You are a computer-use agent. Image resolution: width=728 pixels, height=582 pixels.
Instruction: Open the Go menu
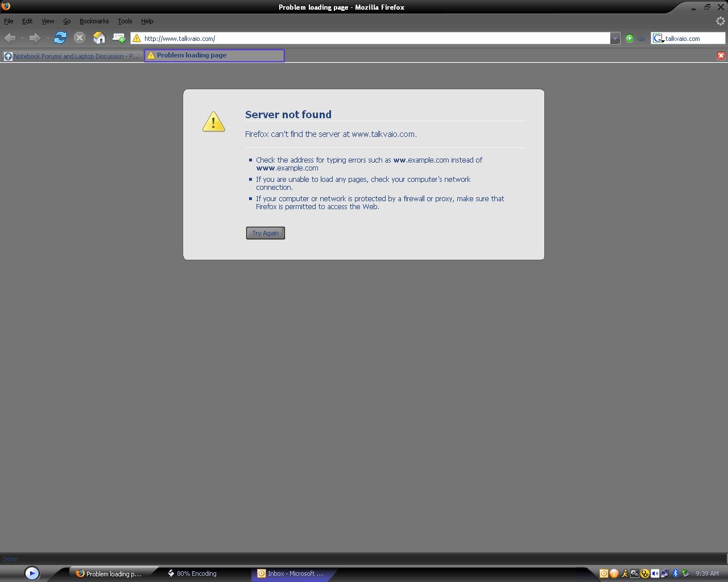click(67, 21)
